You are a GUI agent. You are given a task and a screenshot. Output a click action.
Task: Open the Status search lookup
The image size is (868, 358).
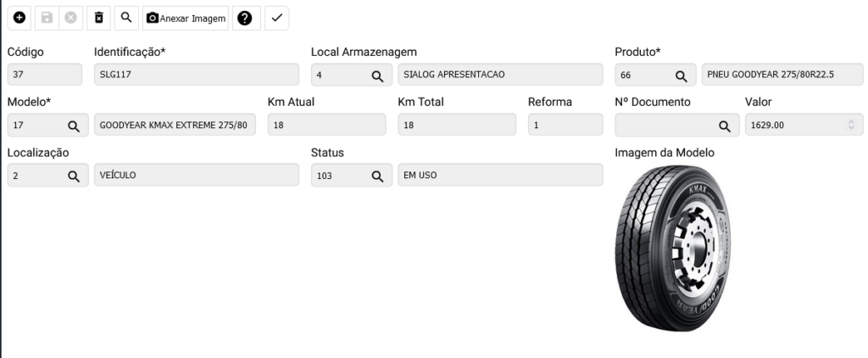tap(377, 176)
